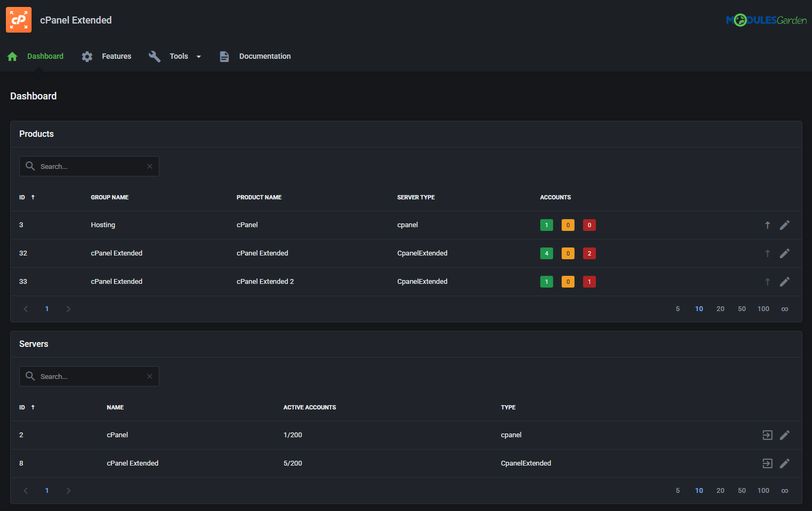Show 50 products per page
812x511 pixels.
742,309
